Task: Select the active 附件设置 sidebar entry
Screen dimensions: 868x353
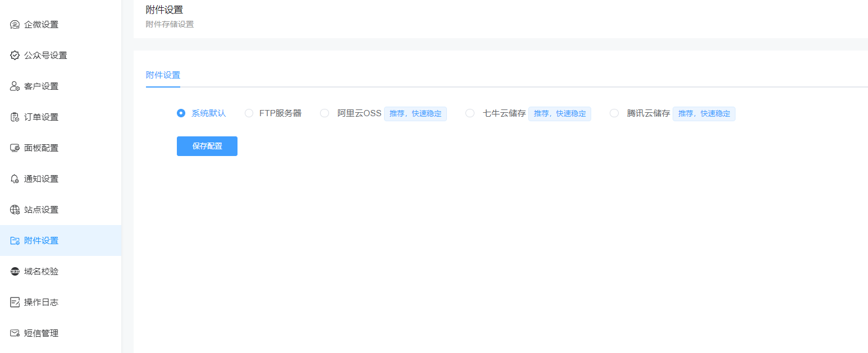Action: click(x=61, y=241)
